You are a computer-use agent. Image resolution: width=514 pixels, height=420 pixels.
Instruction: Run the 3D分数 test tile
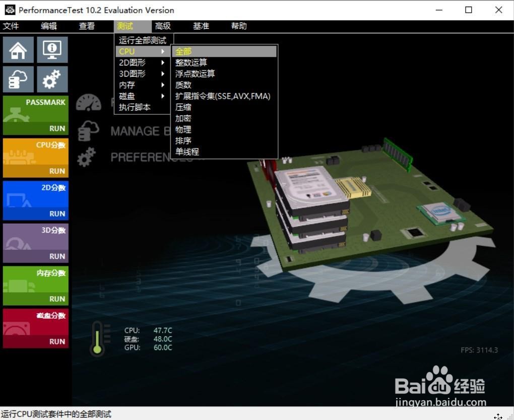(x=36, y=243)
